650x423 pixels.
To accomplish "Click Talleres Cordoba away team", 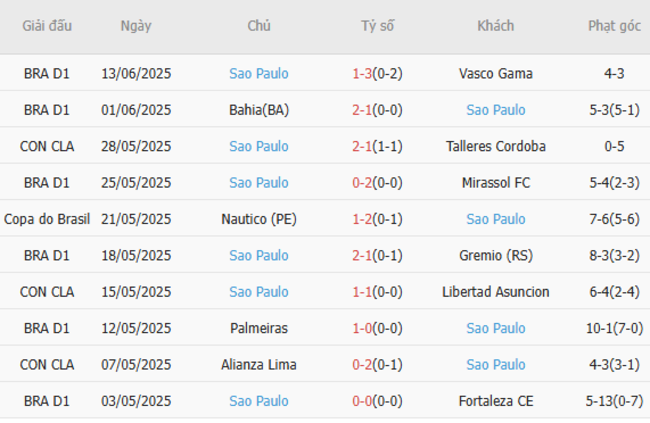I will click(495, 146).
